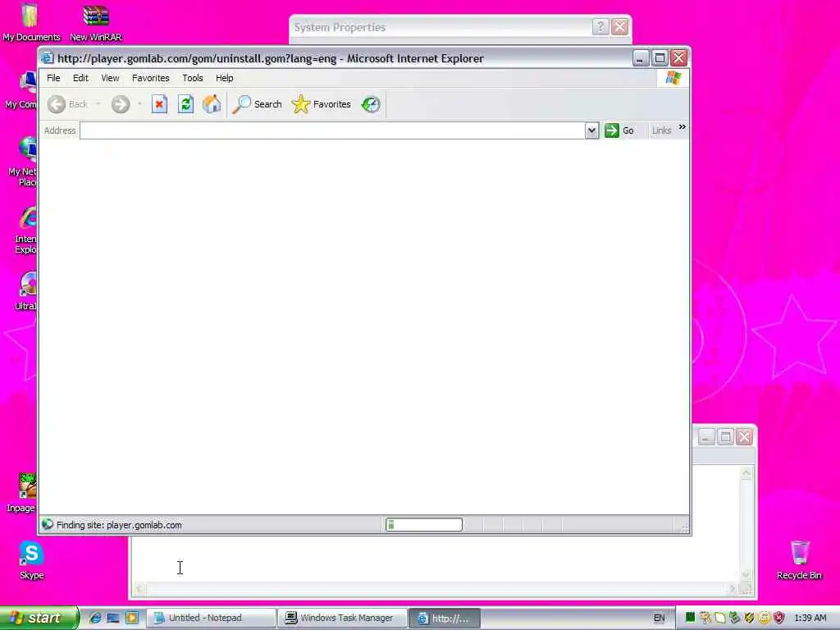Close the Internet Explorer window
840x630 pixels.
click(x=679, y=58)
